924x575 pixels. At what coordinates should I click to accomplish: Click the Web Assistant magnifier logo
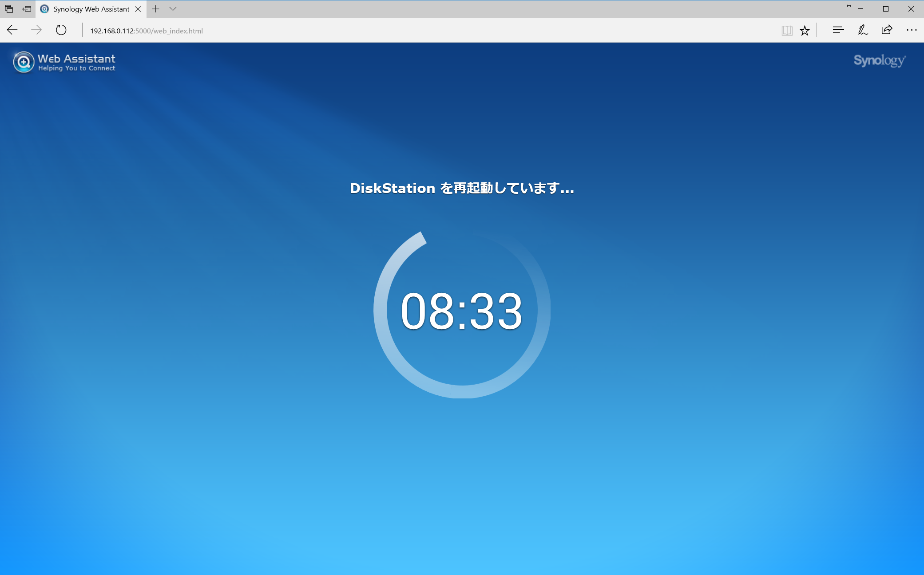coord(24,62)
